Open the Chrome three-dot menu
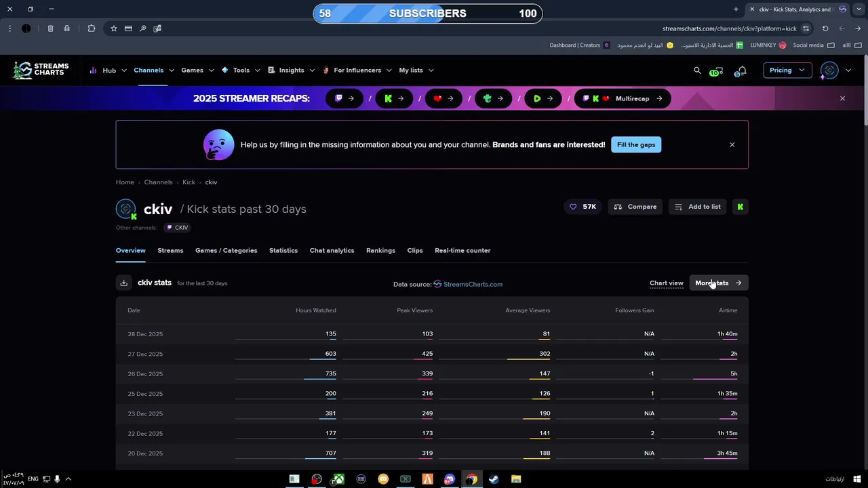868x488 pixels. [x=9, y=28]
